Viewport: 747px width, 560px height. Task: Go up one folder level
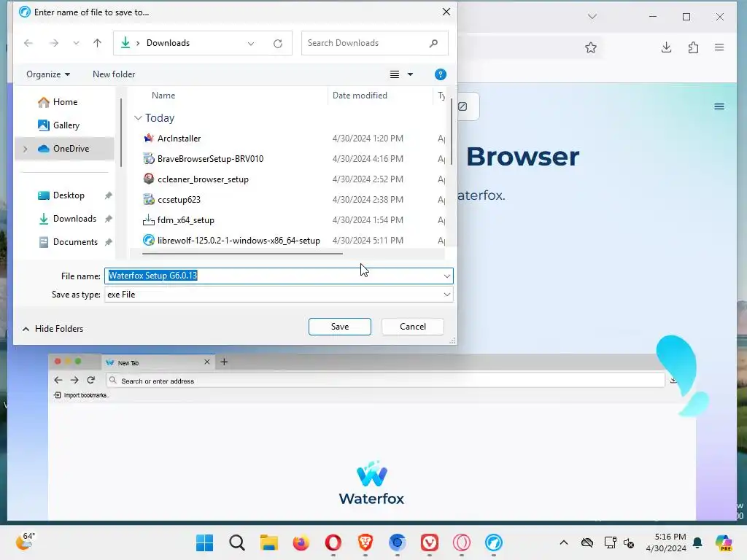point(97,43)
